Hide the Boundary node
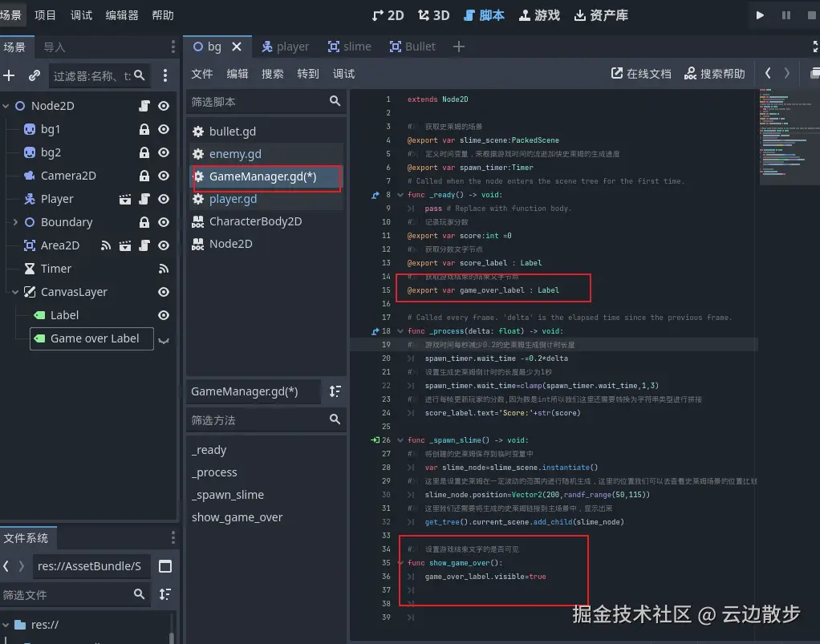 [x=164, y=222]
